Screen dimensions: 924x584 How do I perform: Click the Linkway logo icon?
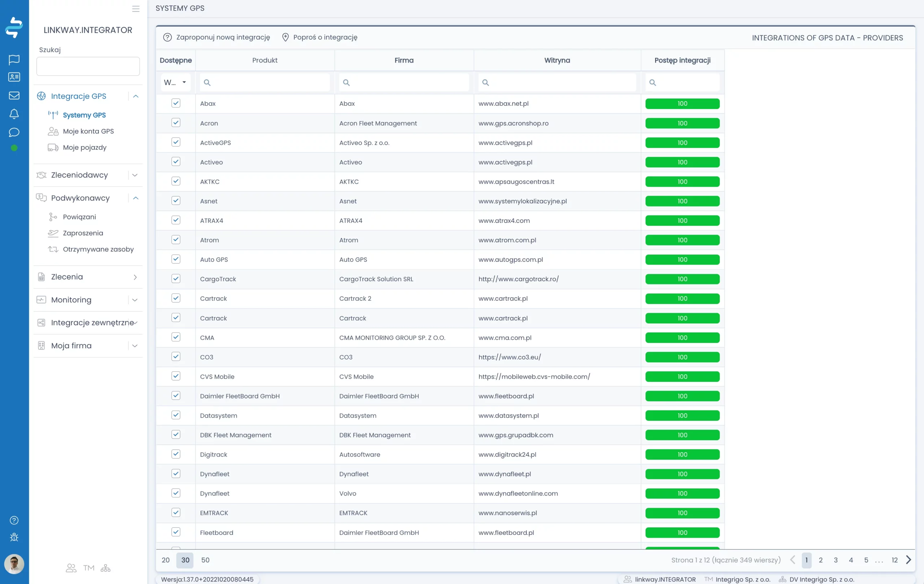tap(14, 28)
